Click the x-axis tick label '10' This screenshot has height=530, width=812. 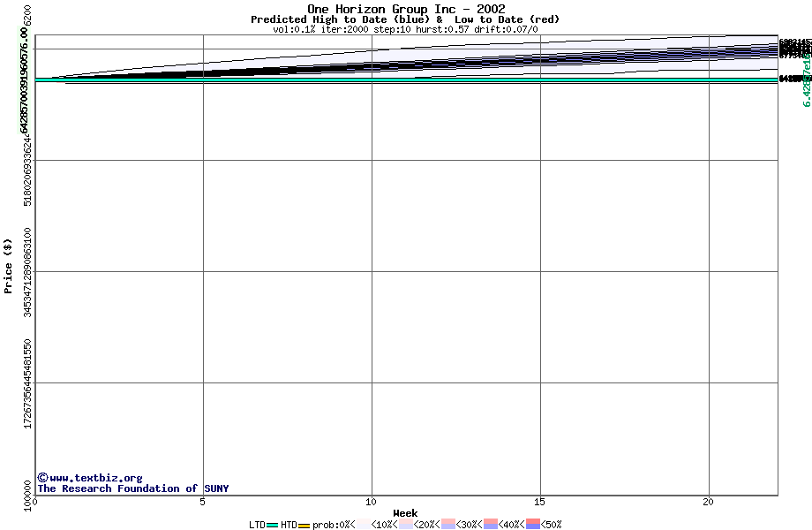pyautogui.click(x=371, y=502)
